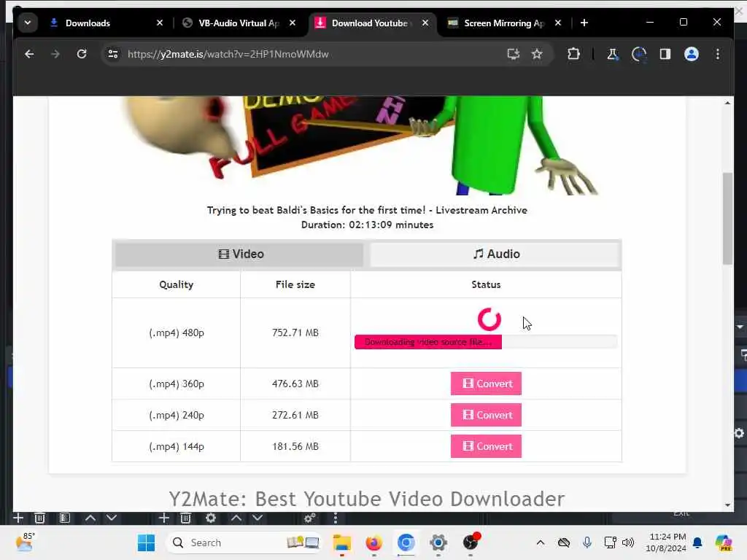The height and width of the screenshot is (560, 747).
Task: Expand the tab search dropdown
Action: pyautogui.click(x=28, y=23)
